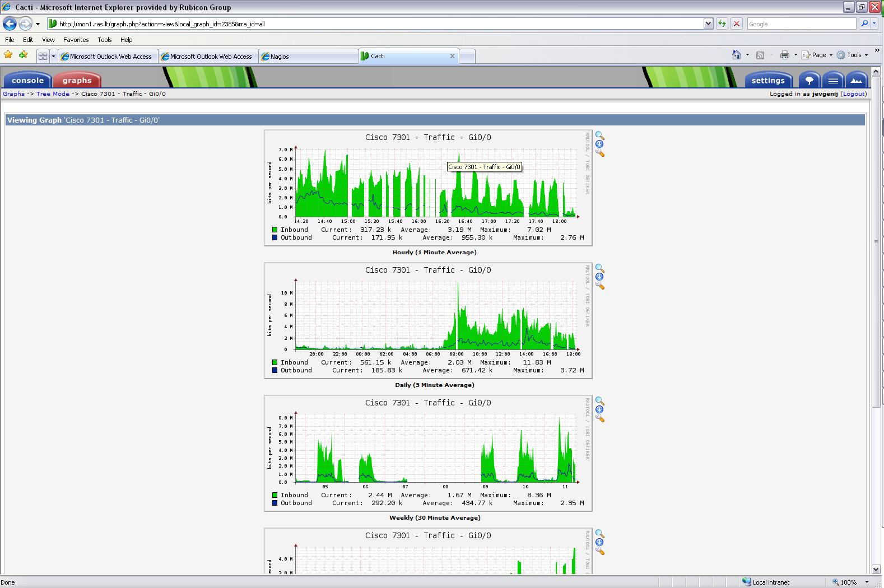Open wrench properties for bottom graph

pos(600,550)
